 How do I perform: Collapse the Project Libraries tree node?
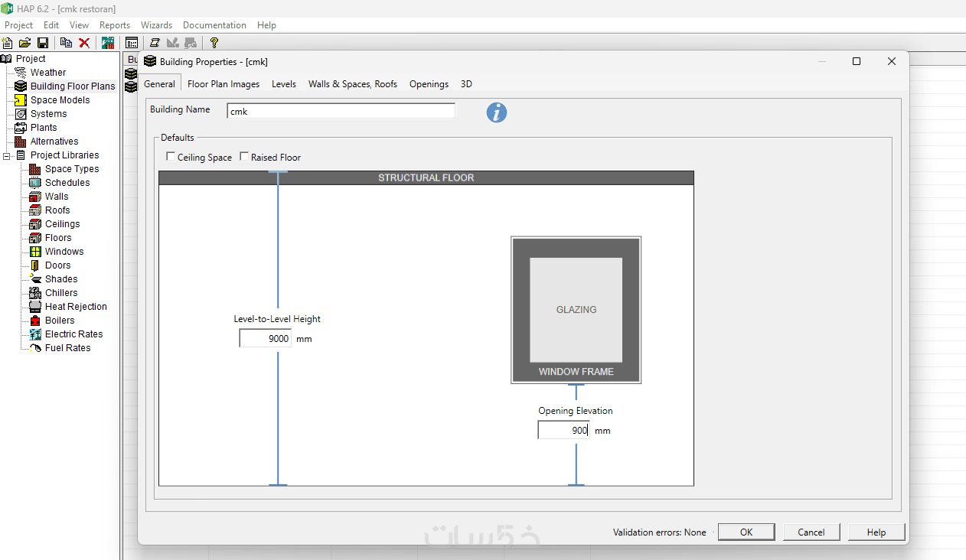tap(7, 155)
